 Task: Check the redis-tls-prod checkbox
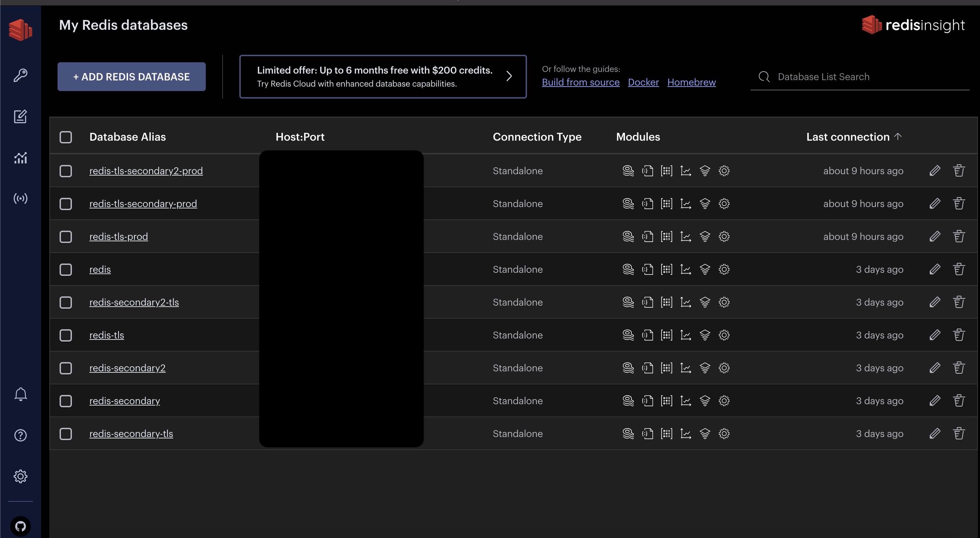(x=66, y=237)
